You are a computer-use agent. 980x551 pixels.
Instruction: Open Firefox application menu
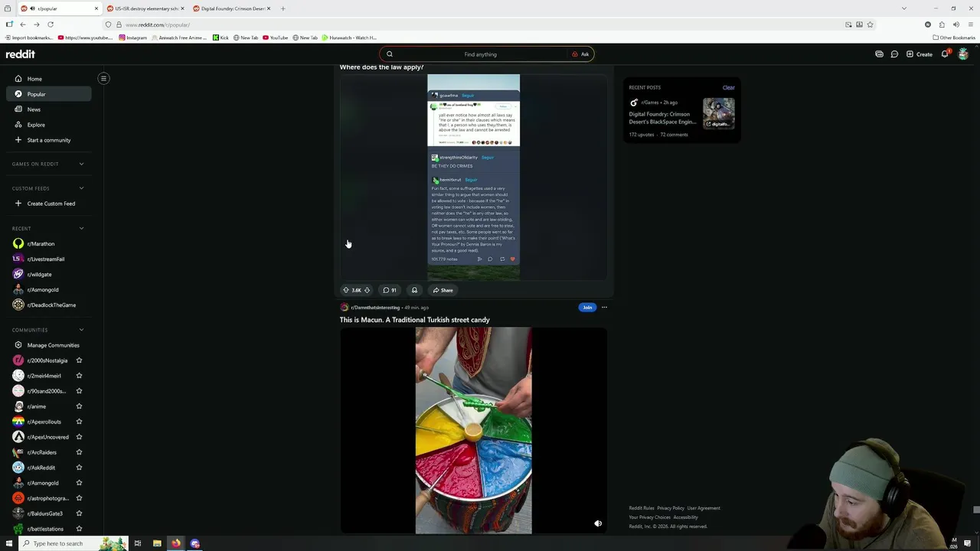pos(970,24)
